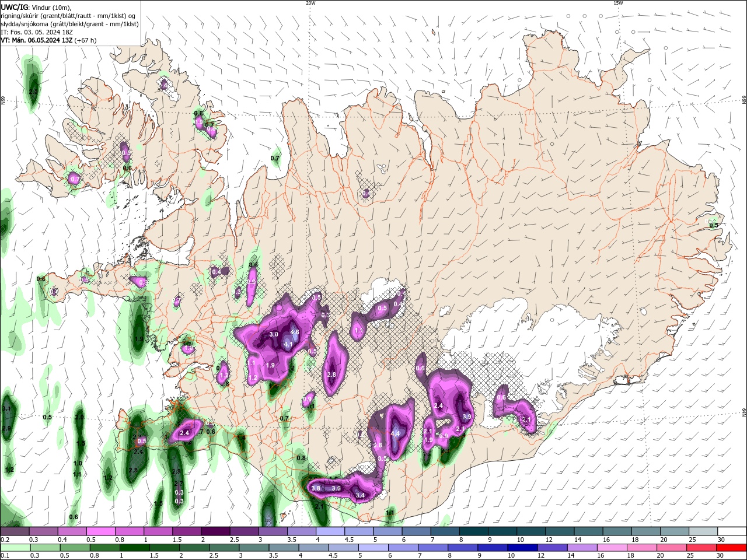Pick the dusty purple swatch labeled 0.2

click(14, 531)
